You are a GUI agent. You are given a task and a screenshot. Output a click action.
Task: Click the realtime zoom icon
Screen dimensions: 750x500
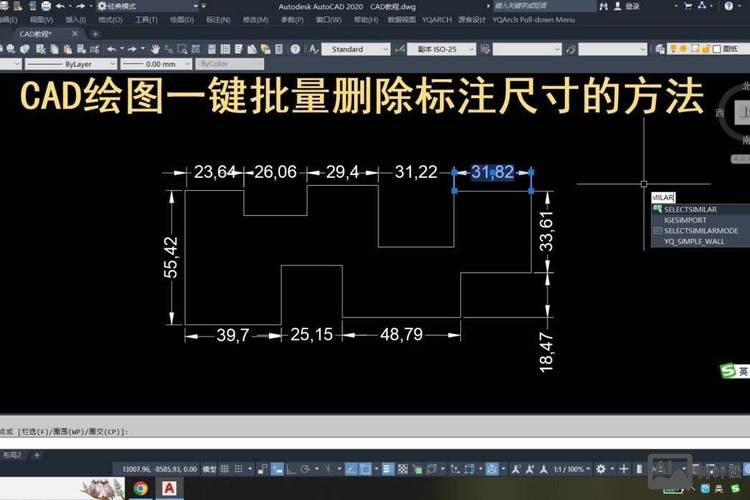click(x=168, y=49)
